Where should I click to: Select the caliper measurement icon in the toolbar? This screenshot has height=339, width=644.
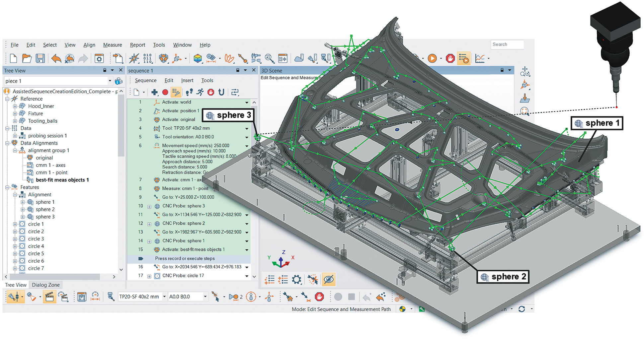click(256, 58)
